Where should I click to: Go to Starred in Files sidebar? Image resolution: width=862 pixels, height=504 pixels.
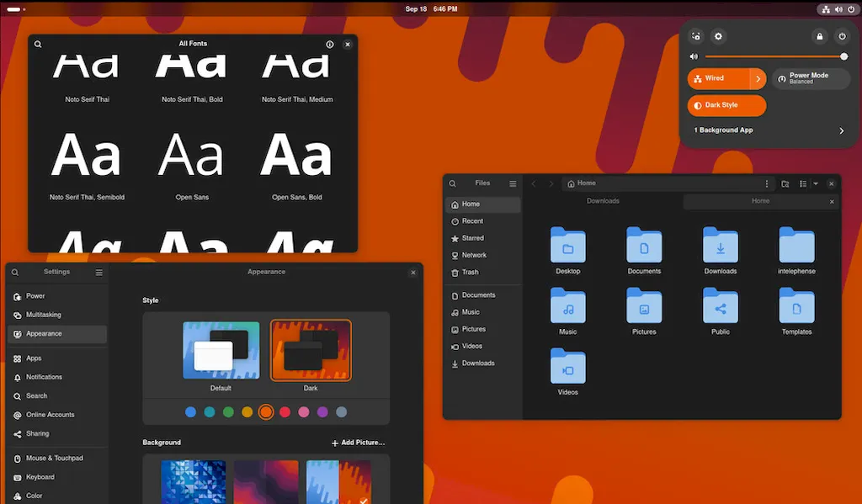[482, 238]
